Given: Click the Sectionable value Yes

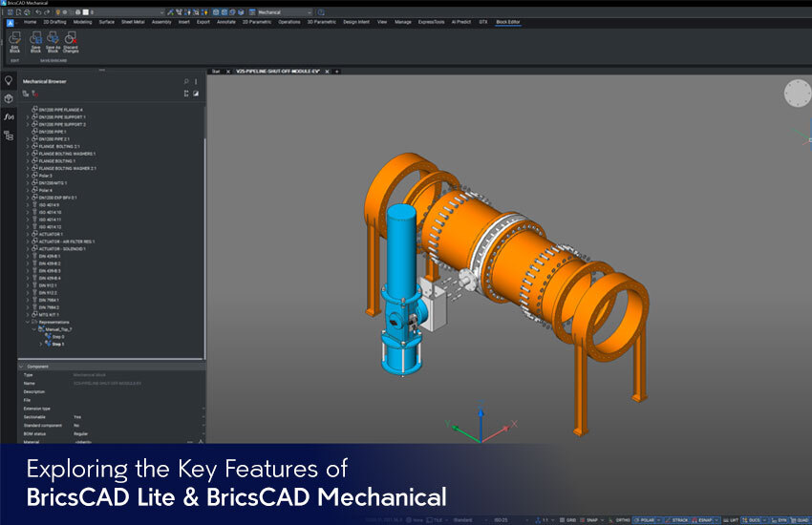Looking at the screenshot, I should coord(77,417).
